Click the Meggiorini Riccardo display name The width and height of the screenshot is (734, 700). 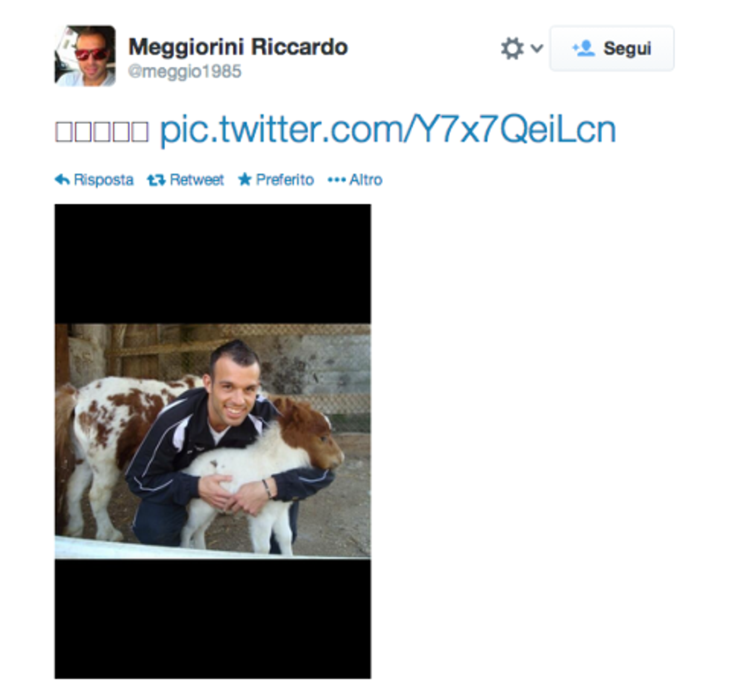238,47
